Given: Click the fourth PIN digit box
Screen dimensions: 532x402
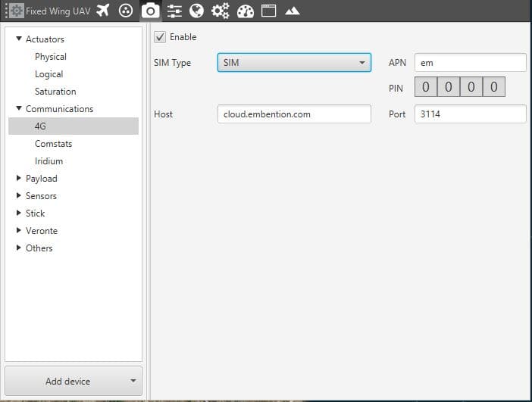Looking at the screenshot, I should 494,87.
